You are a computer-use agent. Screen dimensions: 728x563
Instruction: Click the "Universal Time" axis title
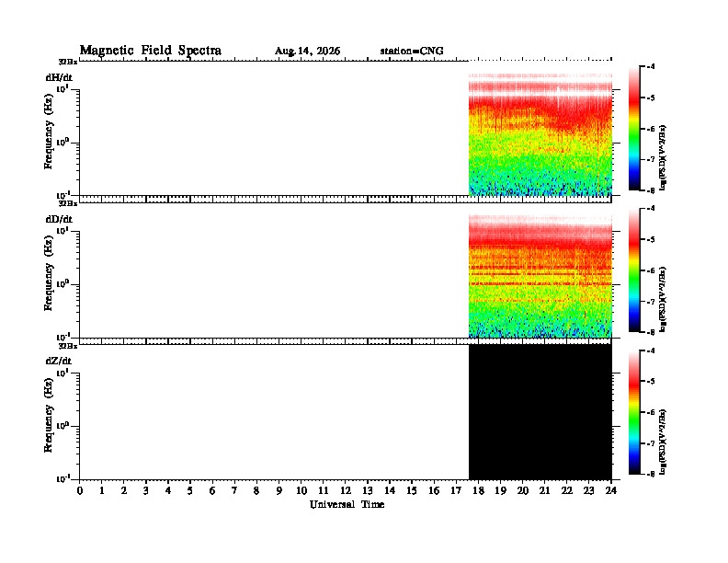pos(347,504)
